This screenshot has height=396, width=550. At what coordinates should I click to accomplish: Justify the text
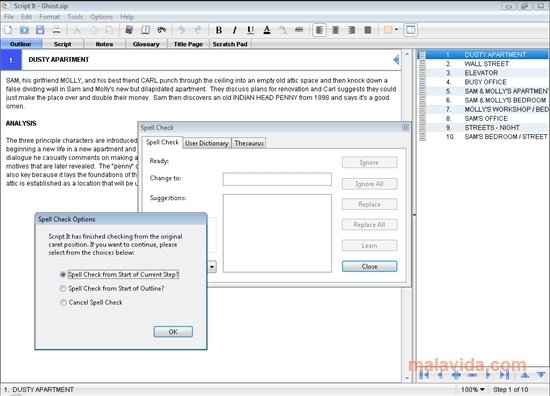pyautogui.click(x=368, y=30)
